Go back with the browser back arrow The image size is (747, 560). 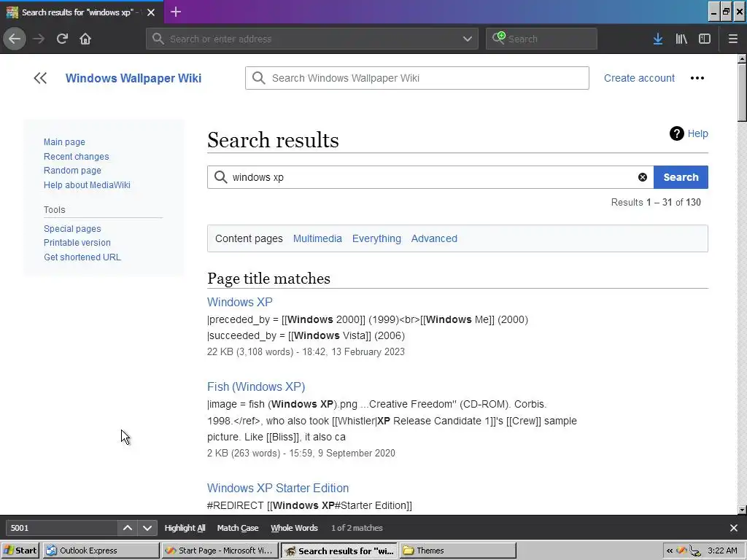(x=15, y=39)
